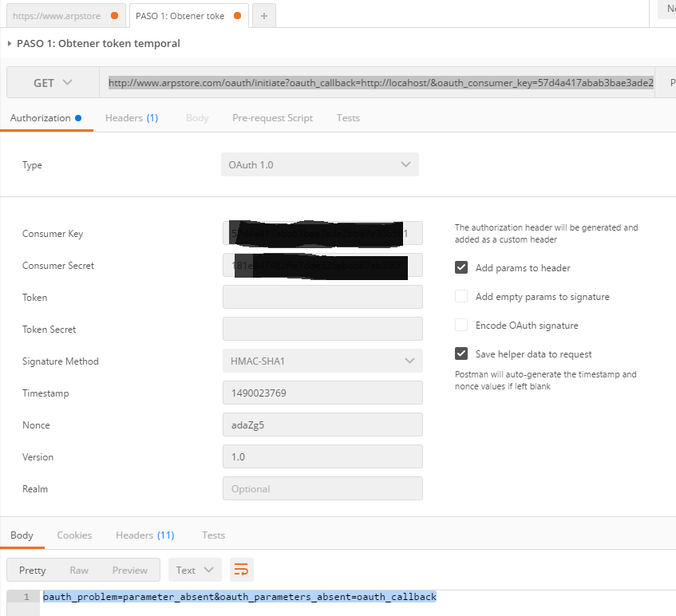676x616 pixels.
Task: Enable Encode OAuth signature checkbox
Action: [x=461, y=326]
